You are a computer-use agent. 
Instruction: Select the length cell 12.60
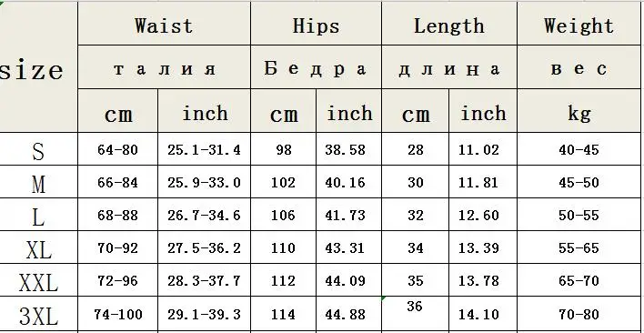click(483, 215)
